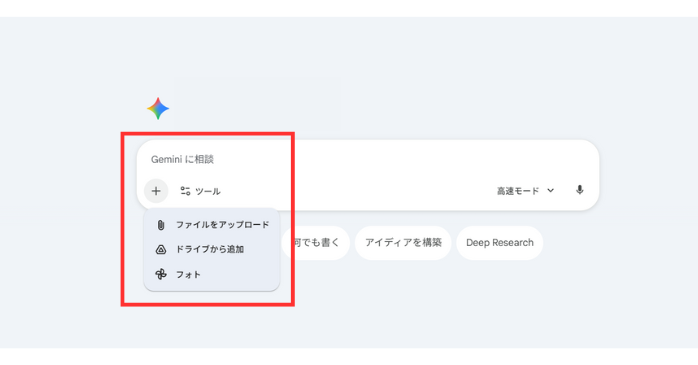Select ファイルをアップロード from the menu

(212, 225)
